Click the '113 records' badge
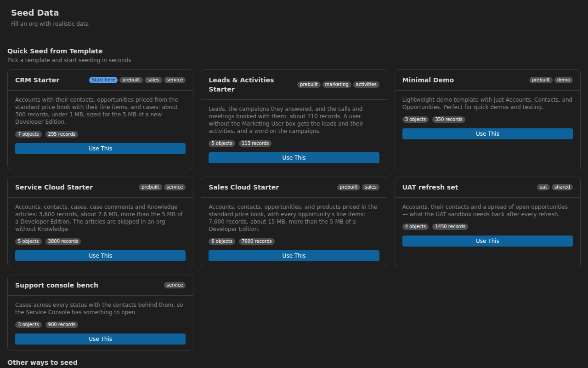This screenshot has height=368, width=588. point(255,144)
